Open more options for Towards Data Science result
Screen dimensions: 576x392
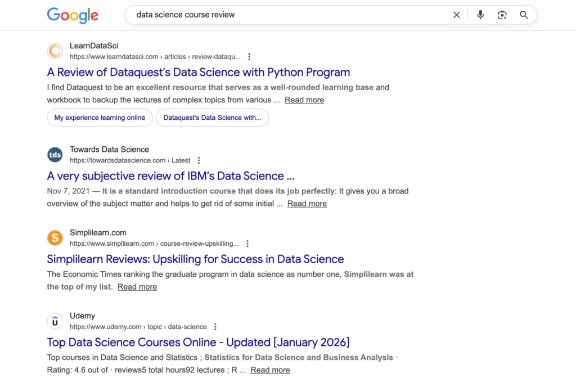click(x=199, y=160)
